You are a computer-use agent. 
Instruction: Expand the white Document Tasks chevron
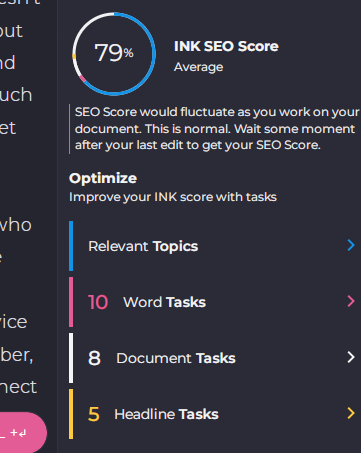[351, 357]
